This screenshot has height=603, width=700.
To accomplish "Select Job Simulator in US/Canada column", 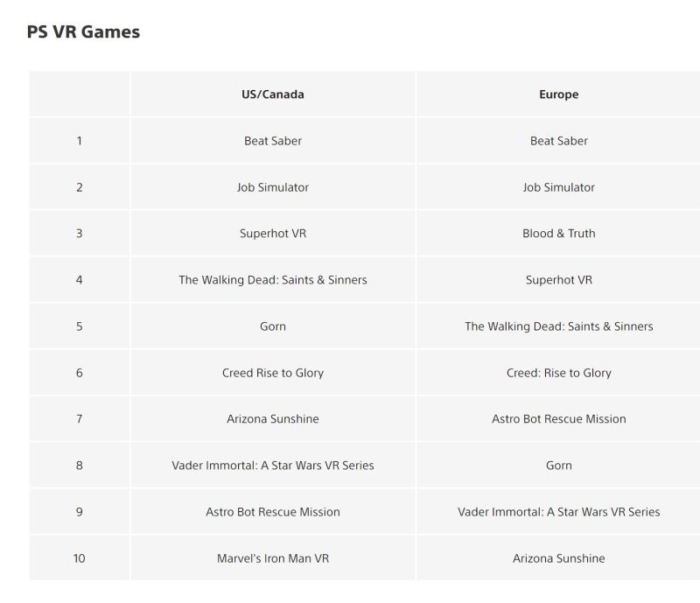I will click(273, 187).
